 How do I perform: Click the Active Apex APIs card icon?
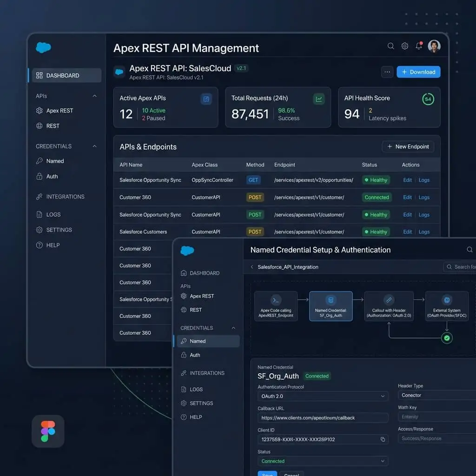click(x=206, y=99)
